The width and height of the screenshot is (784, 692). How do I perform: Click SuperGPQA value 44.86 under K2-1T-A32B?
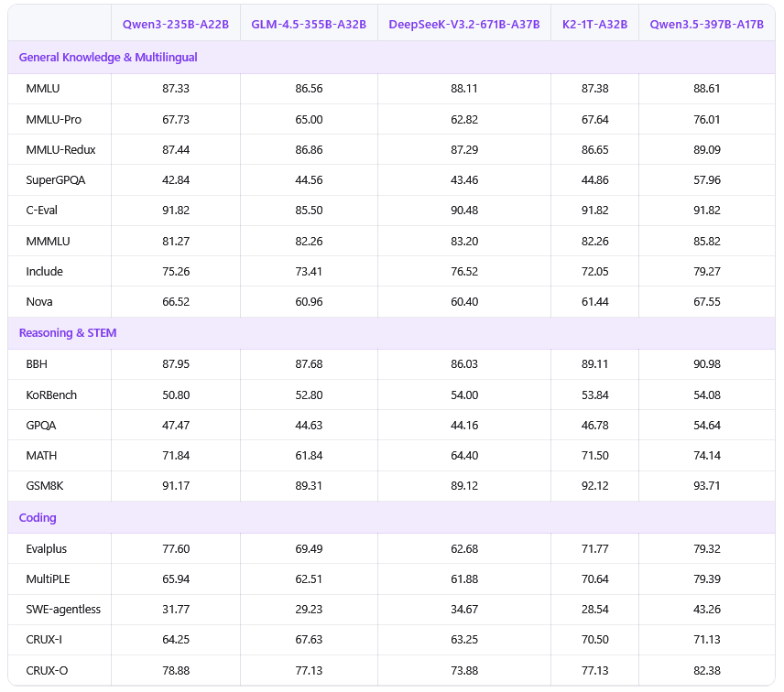point(594,180)
